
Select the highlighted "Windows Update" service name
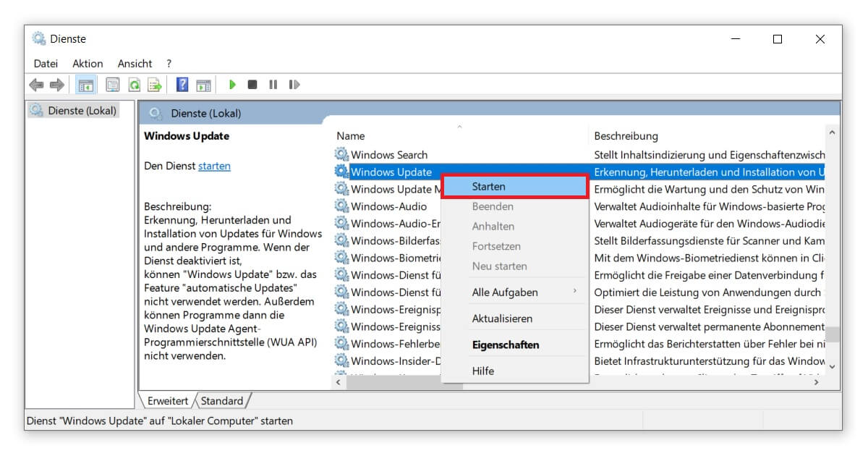[391, 172]
